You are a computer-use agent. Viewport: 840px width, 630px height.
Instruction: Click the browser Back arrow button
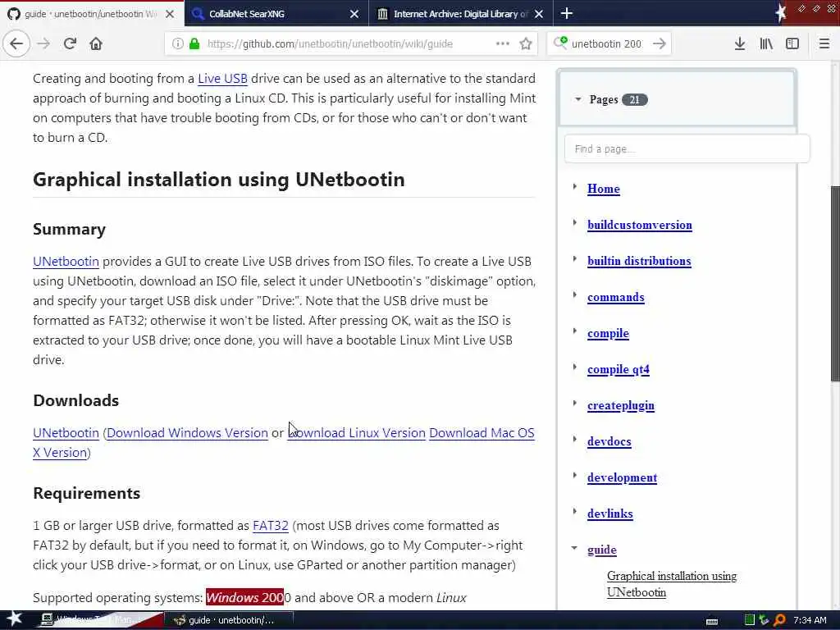coord(16,44)
